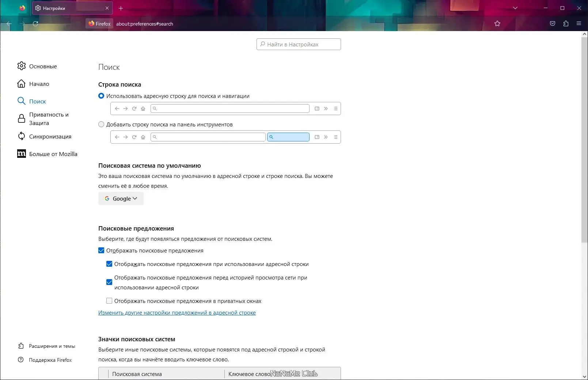Toggle 'Отображать поисковые предложения' checkbox
This screenshot has width=588, height=380.
tap(101, 250)
